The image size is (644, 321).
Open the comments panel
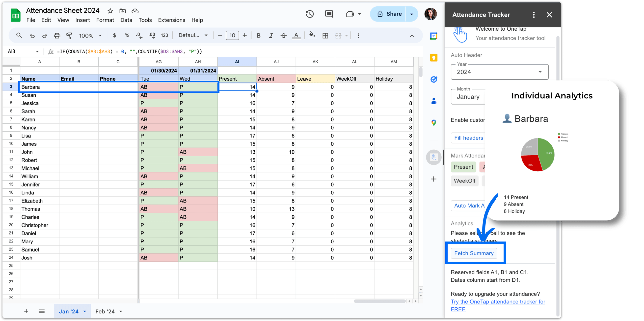[x=329, y=14]
